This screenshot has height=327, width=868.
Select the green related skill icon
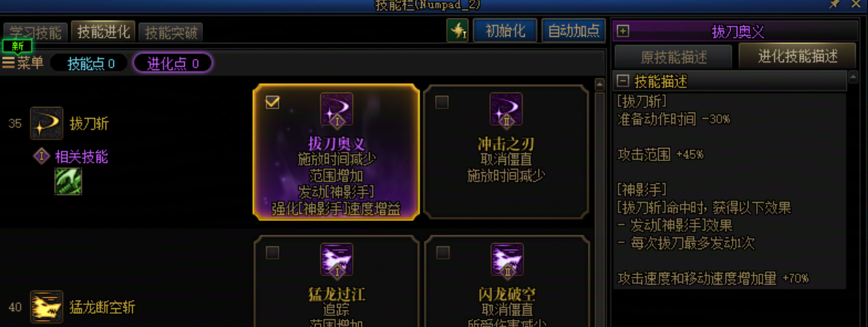69,181
